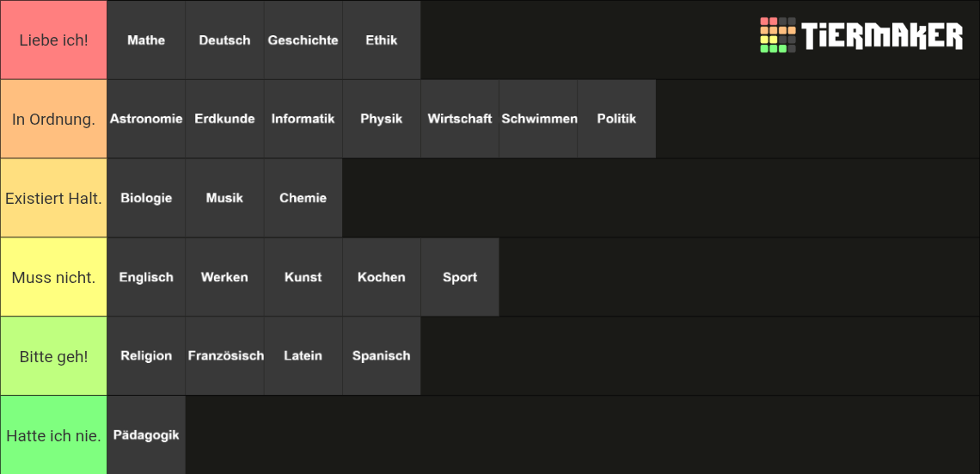980x474 pixels.
Task: Select the 'Bitte geh!' tier label
Action: [x=53, y=356]
